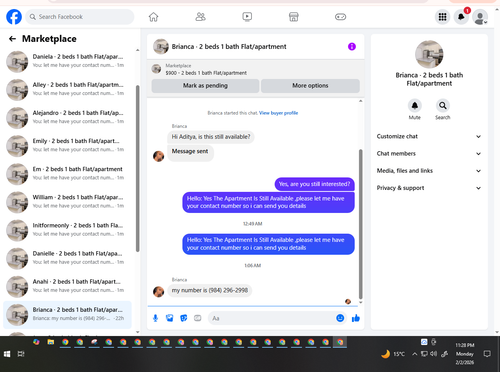Open the Watch video icon
The image size is (500, 372).
[247, 17]
